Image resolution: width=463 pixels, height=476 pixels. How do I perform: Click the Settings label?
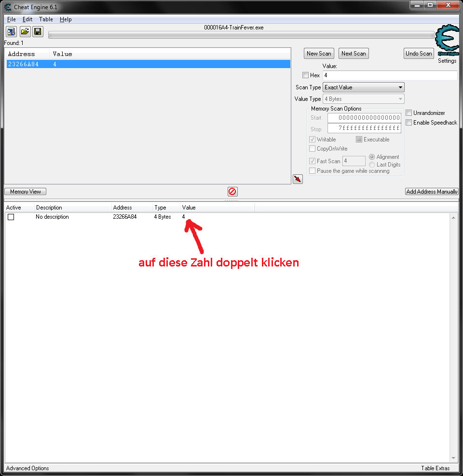tap(447, 61)
